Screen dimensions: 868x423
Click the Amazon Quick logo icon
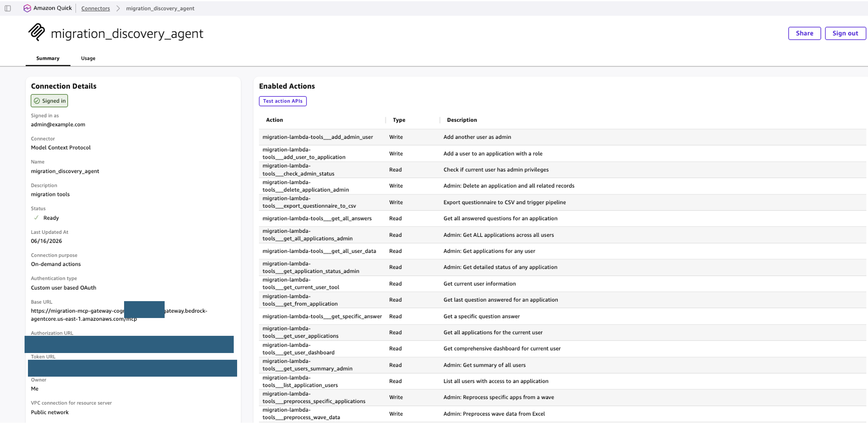click(x=27, y=8)
